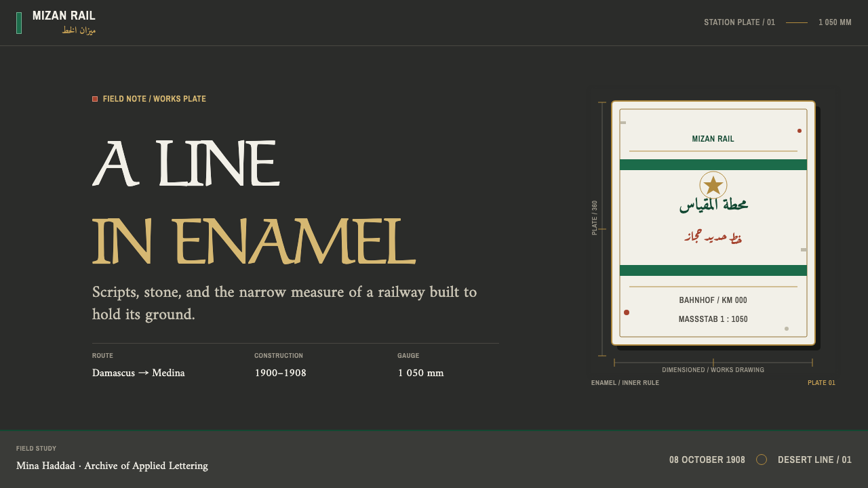This screenshot has height=488, width=868.
Task: Click the green Arabic station name
Action: (x=713, y=205)
